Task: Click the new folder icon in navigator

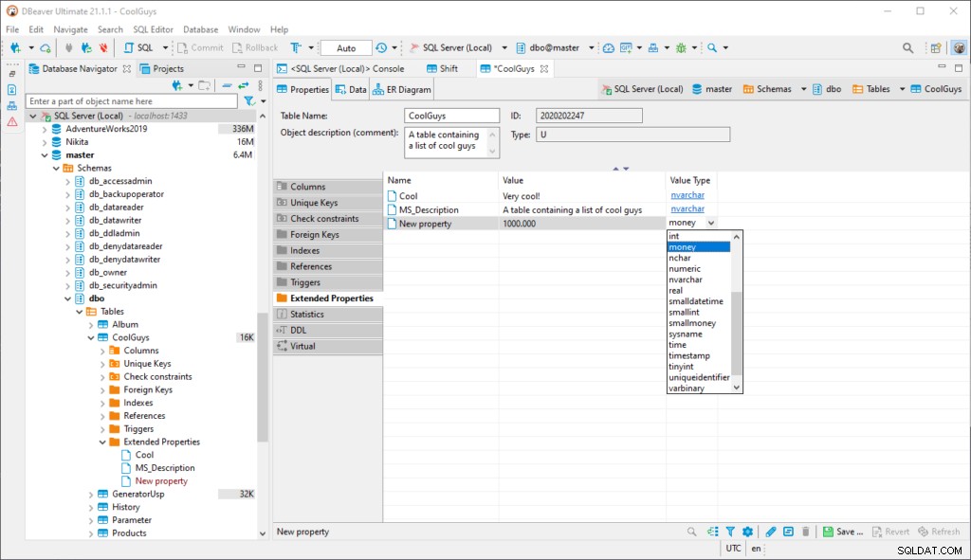Action: click(204, 85)
